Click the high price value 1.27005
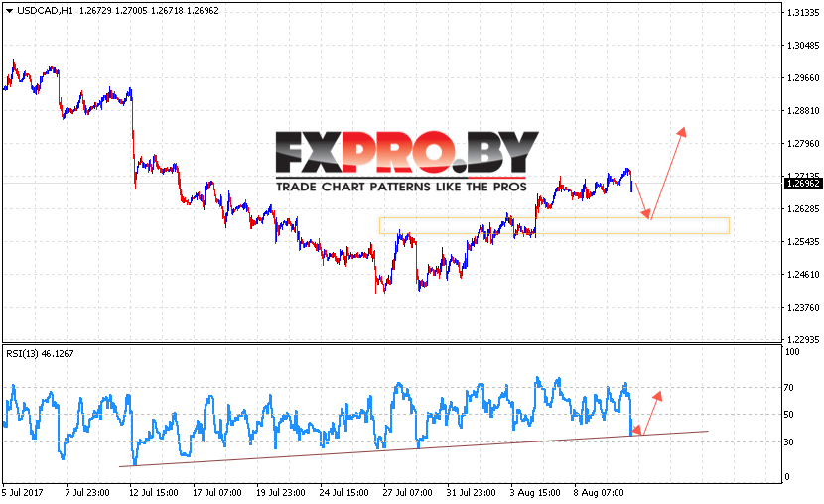The width and height of the screenshot is (824, 504). coord(131,11)
